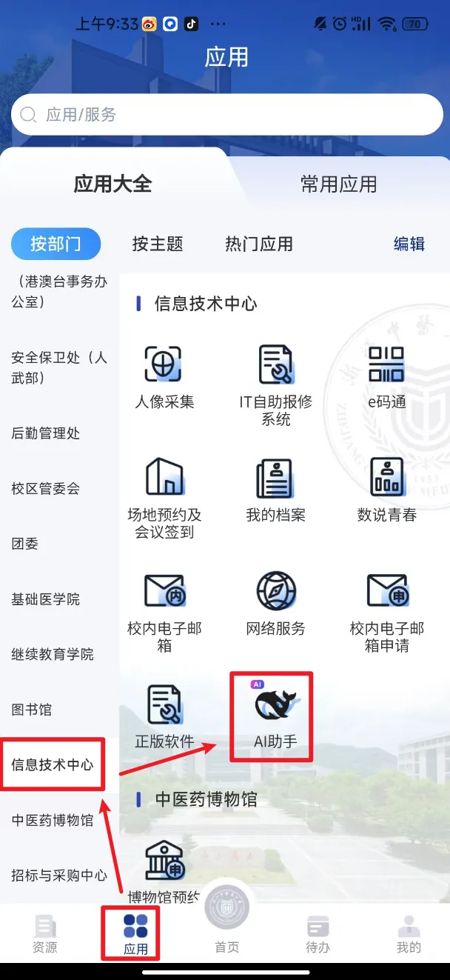Choose 图书馆 in department list
Screen dimensions: 450x980
point(32,710)
